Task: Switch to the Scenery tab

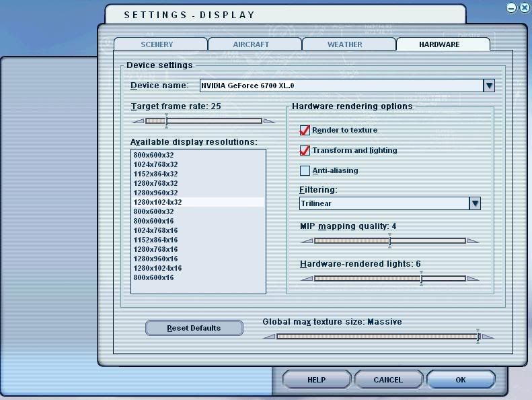Action: 161,44
